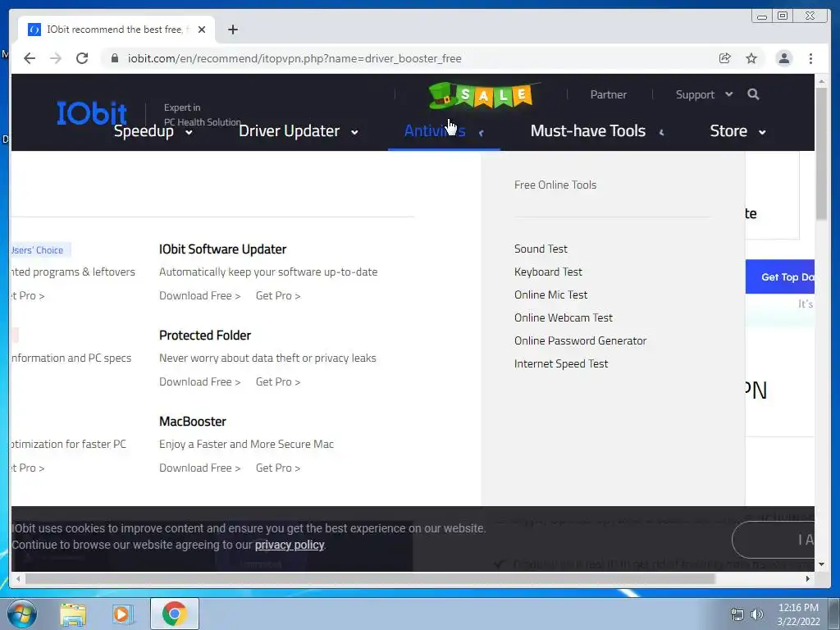This screenshot has height=630, width=840.
Task: Get Pro for Protected Folder
Action: pyautogui.click(x=278, y=382)
